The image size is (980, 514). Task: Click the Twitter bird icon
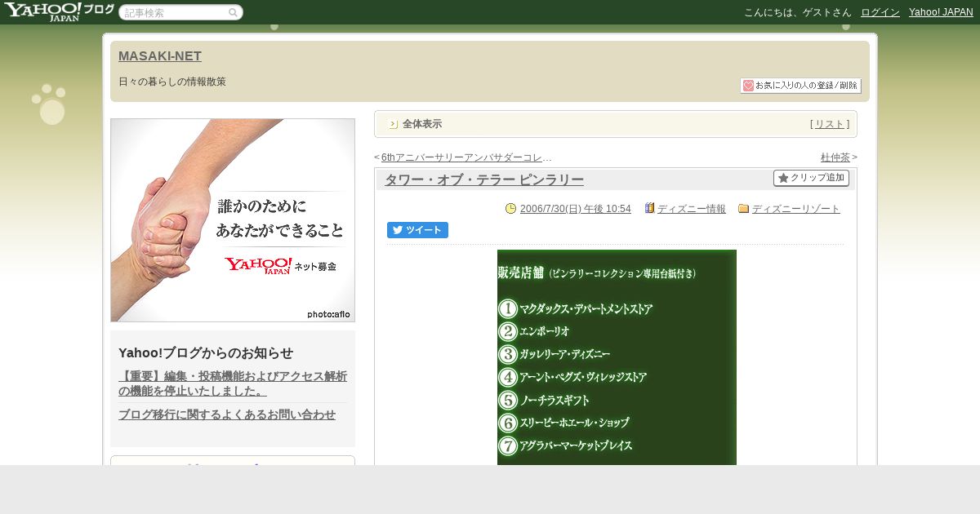398,230
